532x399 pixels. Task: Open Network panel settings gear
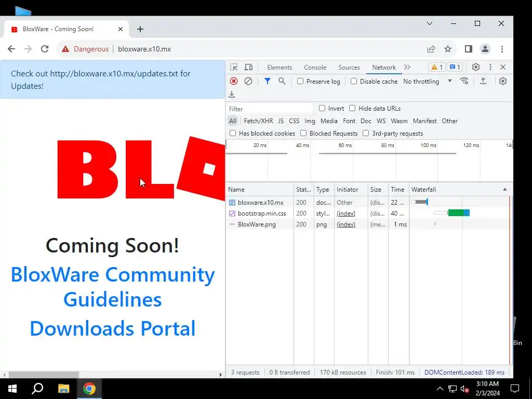point(503,81)
